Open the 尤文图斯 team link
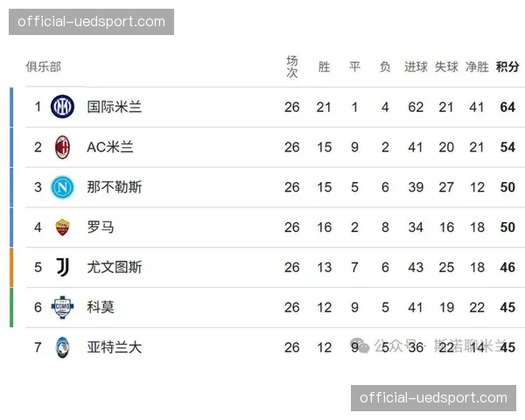Image resolution: width=525 pixels, height=420 pixels. coord(114,267)
